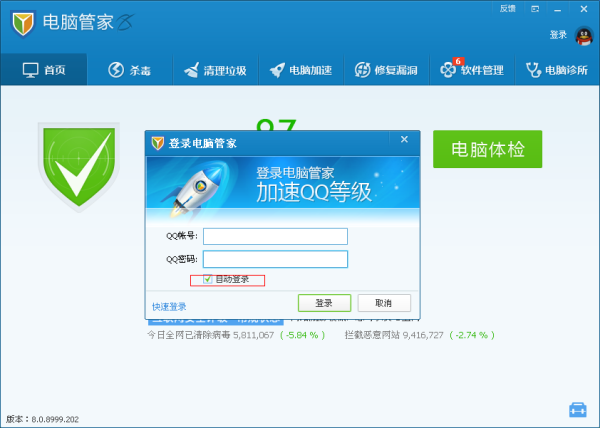Click the 电脑管家 shield logo
Viewport: 600px width, 428px height.
pos(23,23)
